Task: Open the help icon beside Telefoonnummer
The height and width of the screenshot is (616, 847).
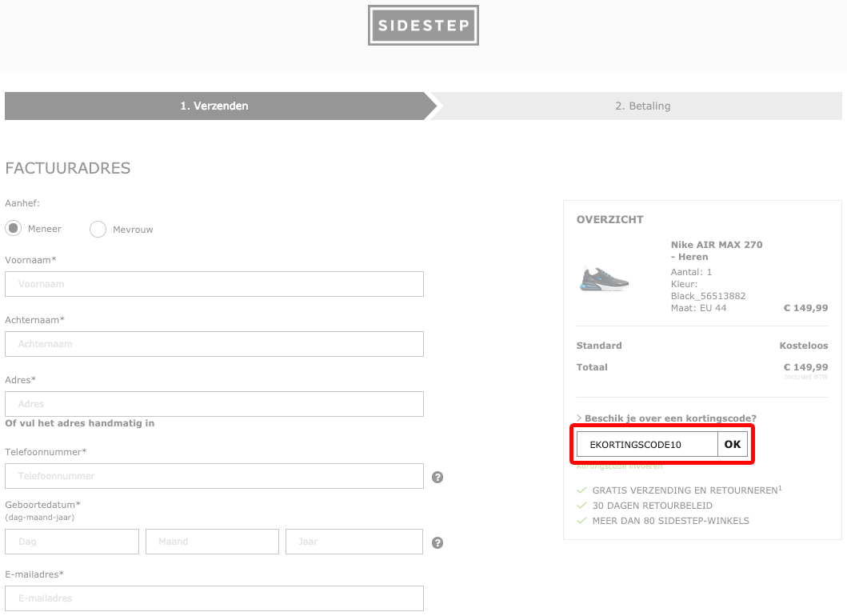Action: click(437, 477)
